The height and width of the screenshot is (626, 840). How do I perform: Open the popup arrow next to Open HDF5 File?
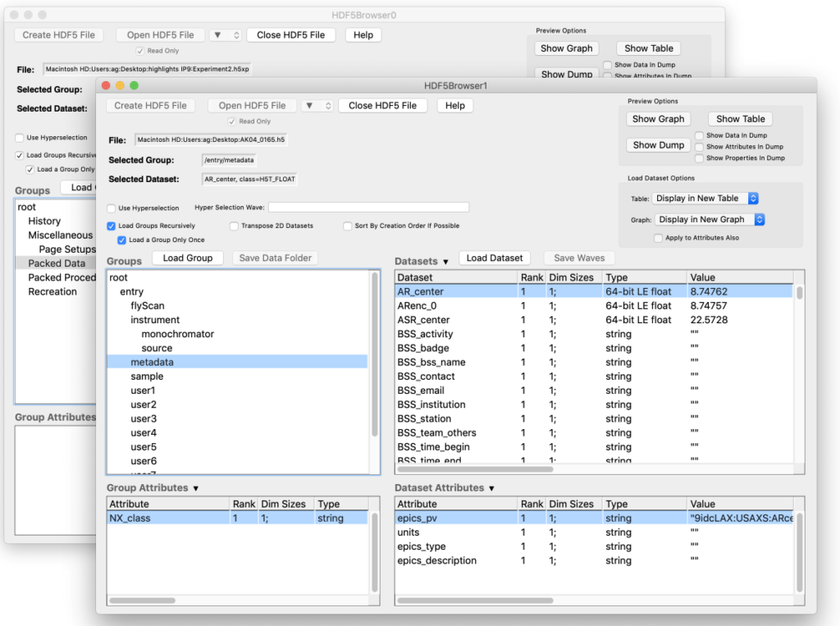click(317, 106)
